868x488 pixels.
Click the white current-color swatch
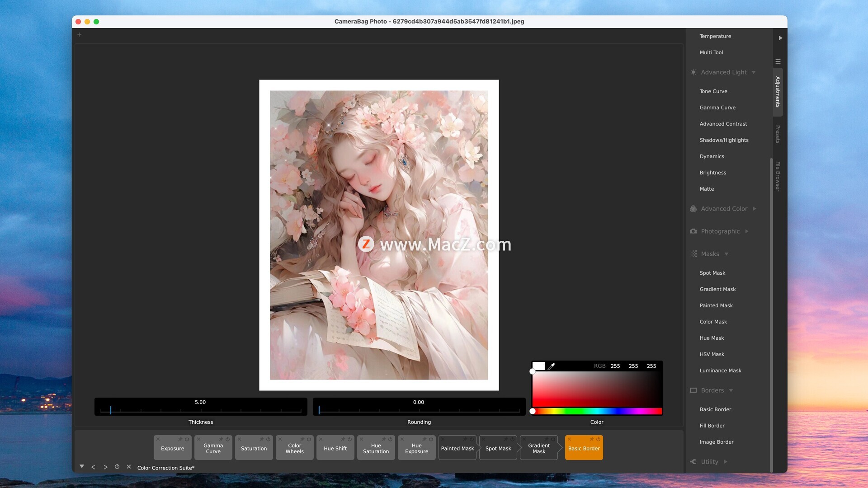click(x=538, y=366)
